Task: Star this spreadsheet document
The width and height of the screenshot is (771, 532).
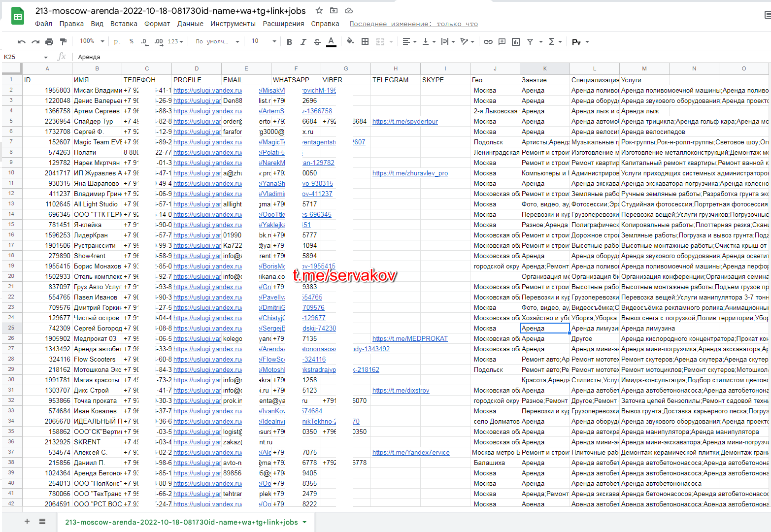Action: (319, 10)
